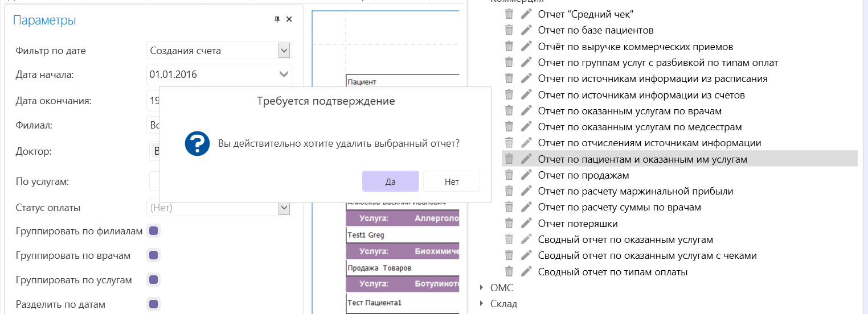Screen dimensions: 868x314
Task: Delete report услугам по медсестрам
Action: click(x=509, y=127)
